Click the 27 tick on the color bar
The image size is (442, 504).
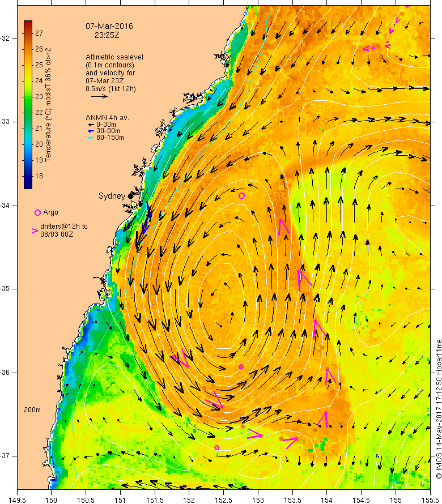click(39, 33)
